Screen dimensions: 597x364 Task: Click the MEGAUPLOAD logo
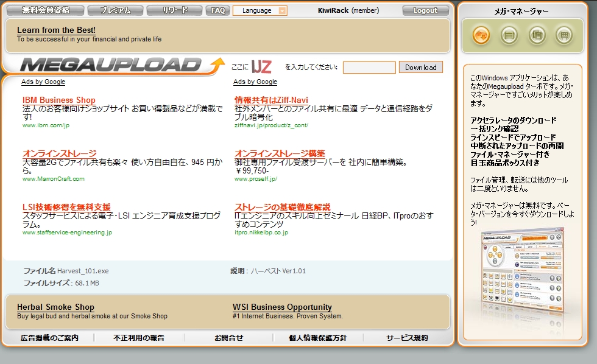pos(122,65)
